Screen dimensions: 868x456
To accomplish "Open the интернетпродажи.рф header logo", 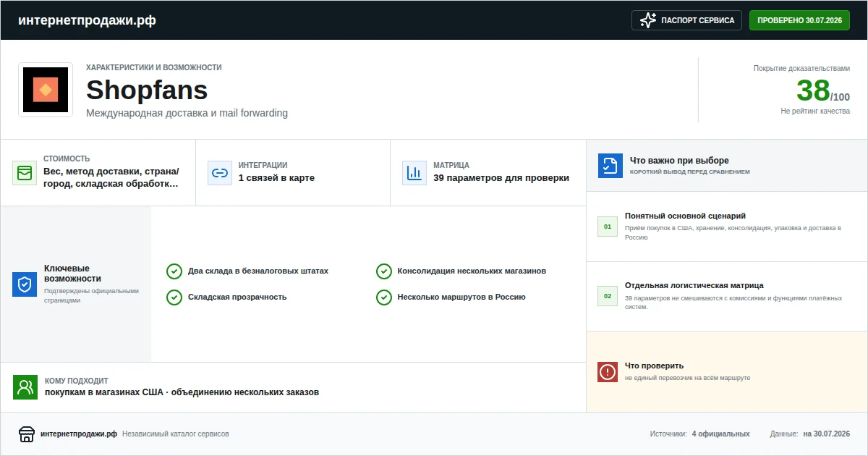I will (87, 20).
